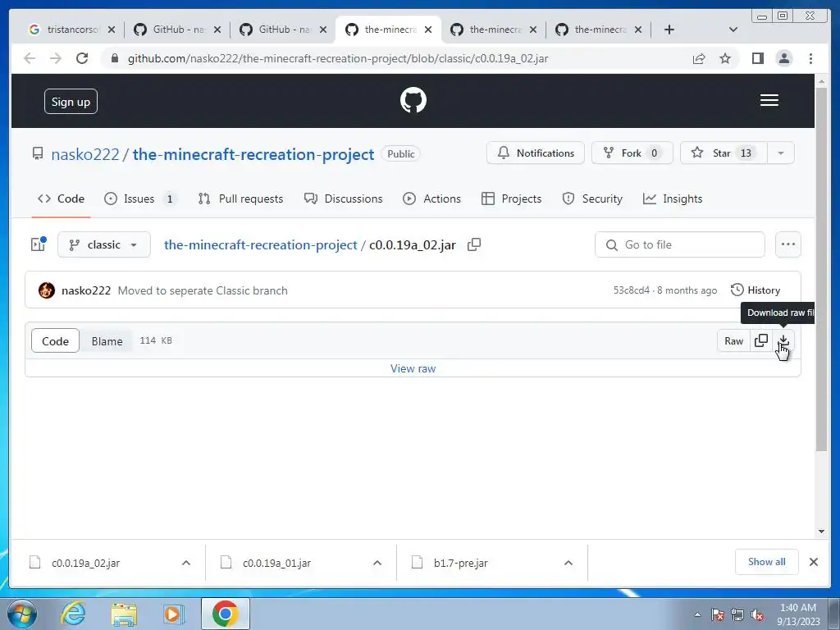Copy file path icon next to c0.0.19a_02.jar

pyautogui.click(x=474, y=244)
